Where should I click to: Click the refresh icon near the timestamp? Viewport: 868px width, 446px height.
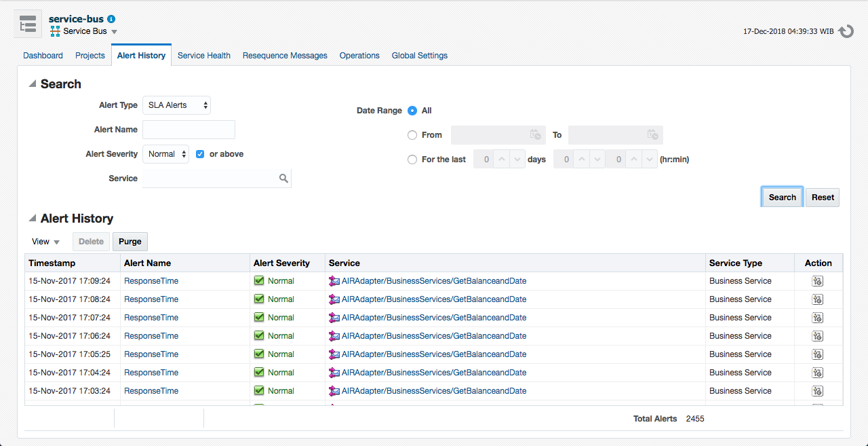[x=846, y=31]
